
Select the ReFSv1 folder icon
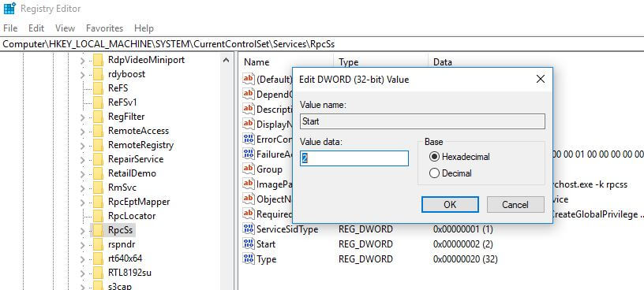(98, 102)
